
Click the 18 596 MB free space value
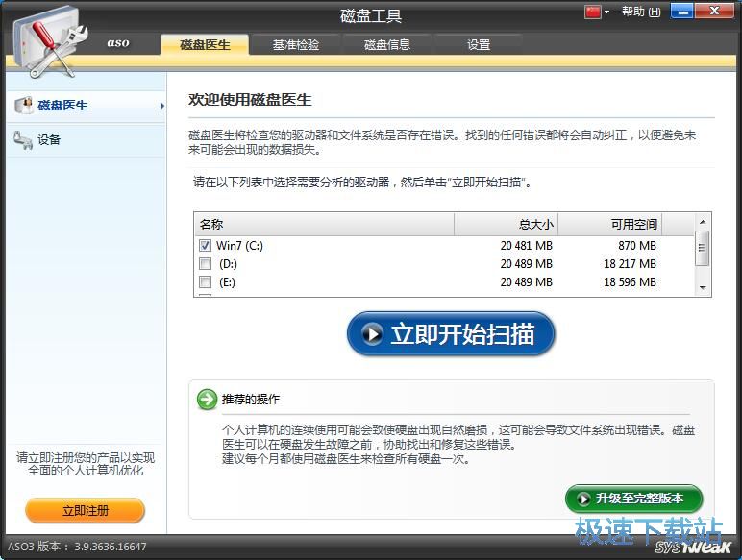630,282
